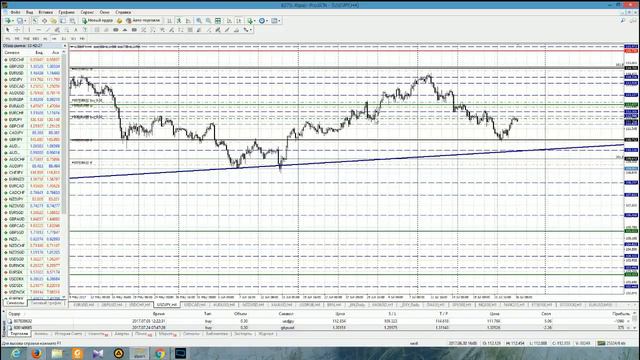Select CADJPY in Market Watch
Screen dimensions: 640x360
point(34,133)
